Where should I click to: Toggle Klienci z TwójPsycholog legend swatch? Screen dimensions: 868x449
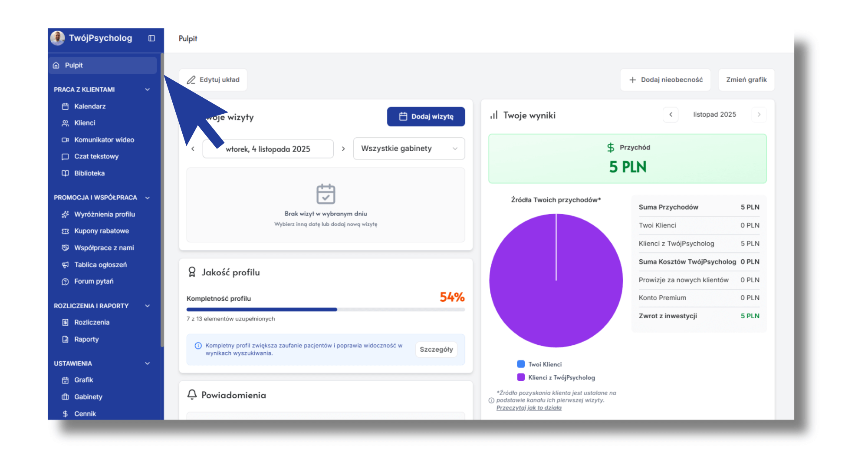coord(521,377)
